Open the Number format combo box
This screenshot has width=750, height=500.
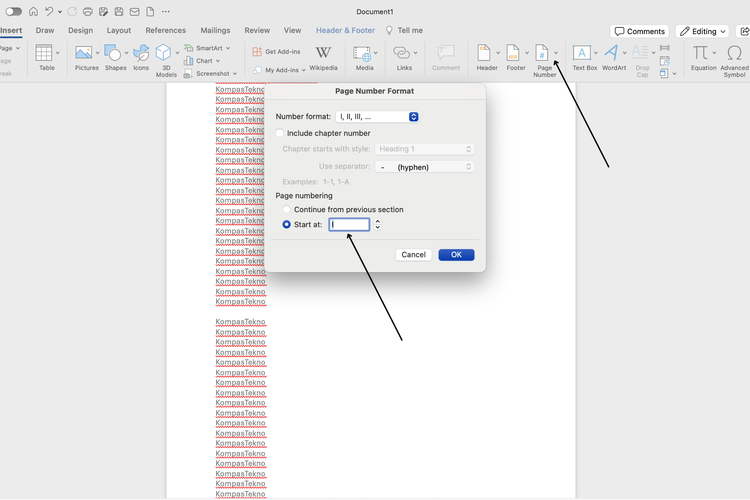pos(377,117)
